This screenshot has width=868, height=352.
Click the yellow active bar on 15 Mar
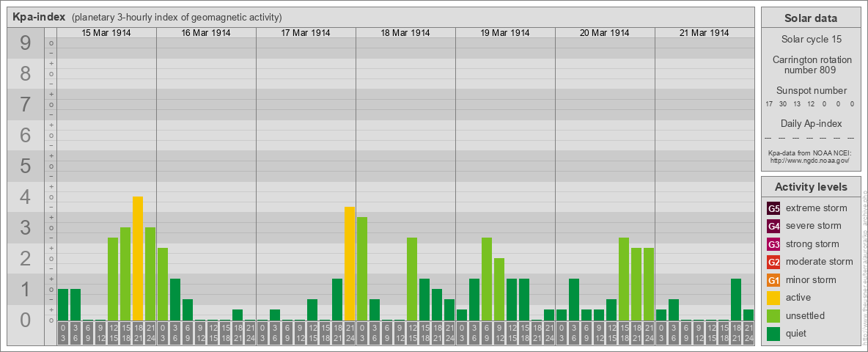[x=138, y=258]
